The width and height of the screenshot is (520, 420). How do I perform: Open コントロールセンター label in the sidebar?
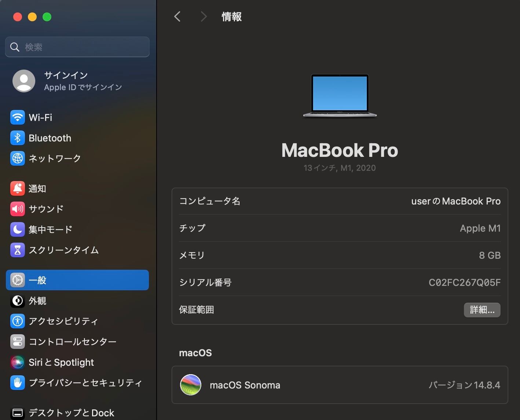(x=73, y=342)
